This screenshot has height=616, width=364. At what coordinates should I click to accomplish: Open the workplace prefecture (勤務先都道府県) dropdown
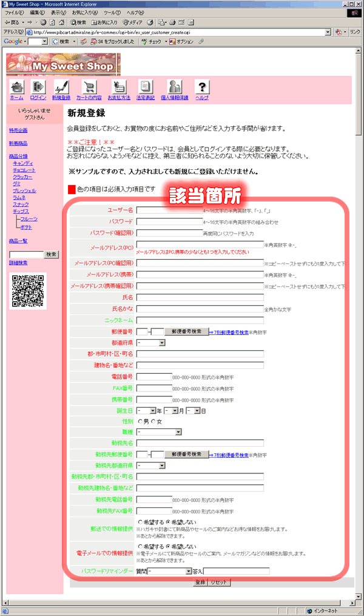pyautogui.click(x=151, y=465)
